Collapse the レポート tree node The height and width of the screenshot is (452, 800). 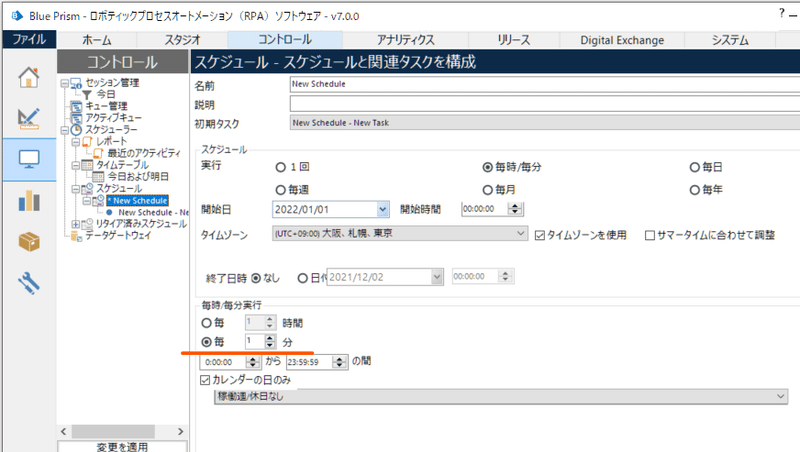pos(76,142)
